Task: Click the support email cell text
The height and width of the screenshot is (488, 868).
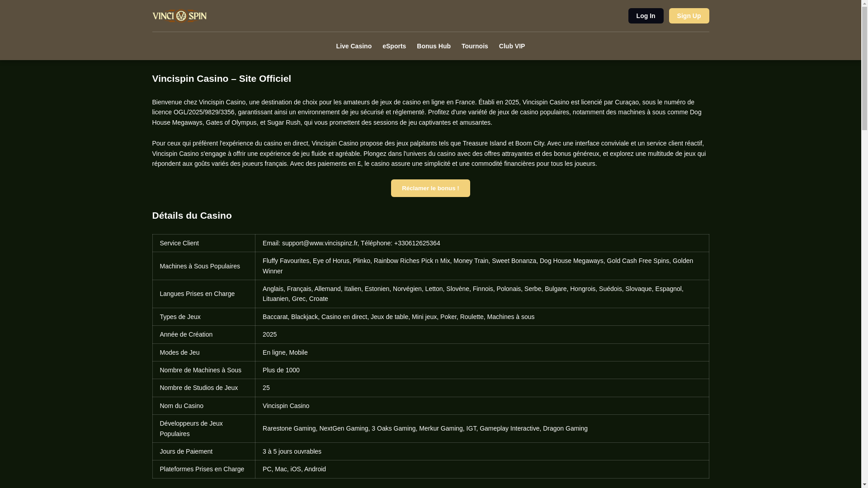Action: (351, 243)
